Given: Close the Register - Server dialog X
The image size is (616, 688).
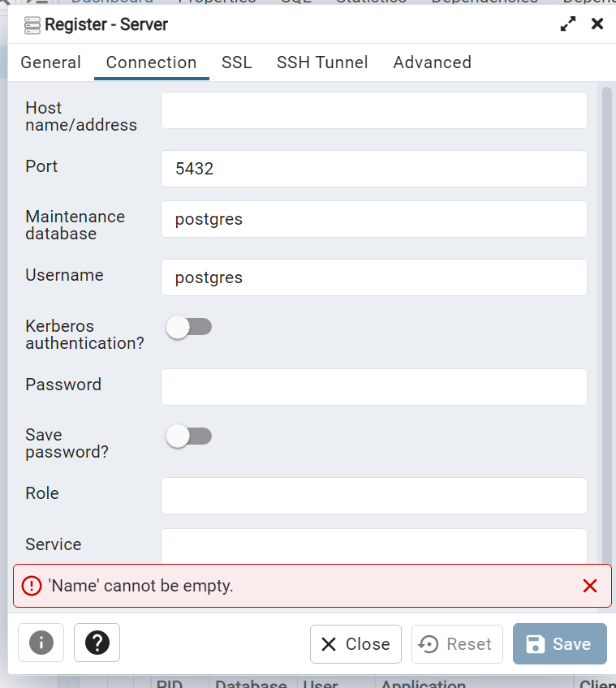Looking at the screenshot, I should pyautogui.click(x=597, y=24).
